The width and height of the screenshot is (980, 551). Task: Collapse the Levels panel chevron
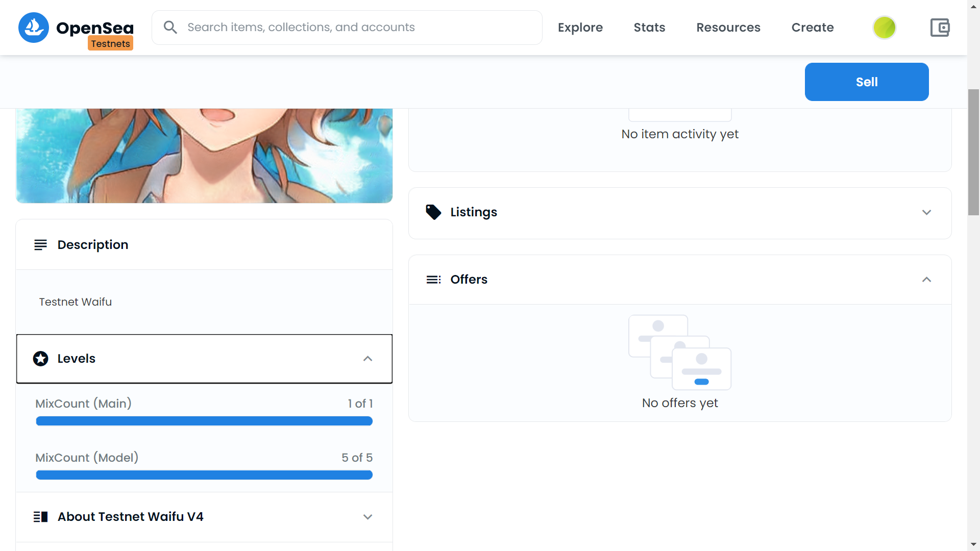pos(367,359)
